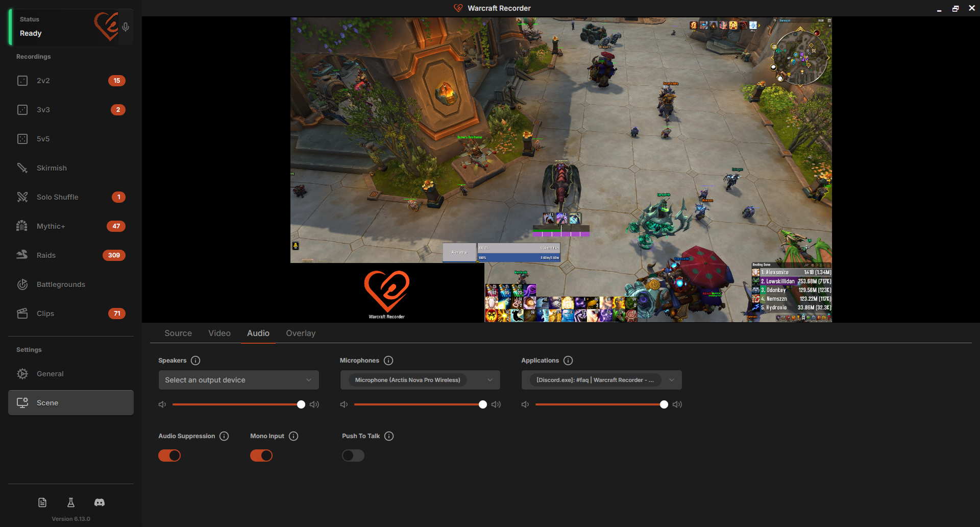The width and height of the screenshot is (980, 527).
Task: Switch to the Video tab
Action: coord(219,333)
